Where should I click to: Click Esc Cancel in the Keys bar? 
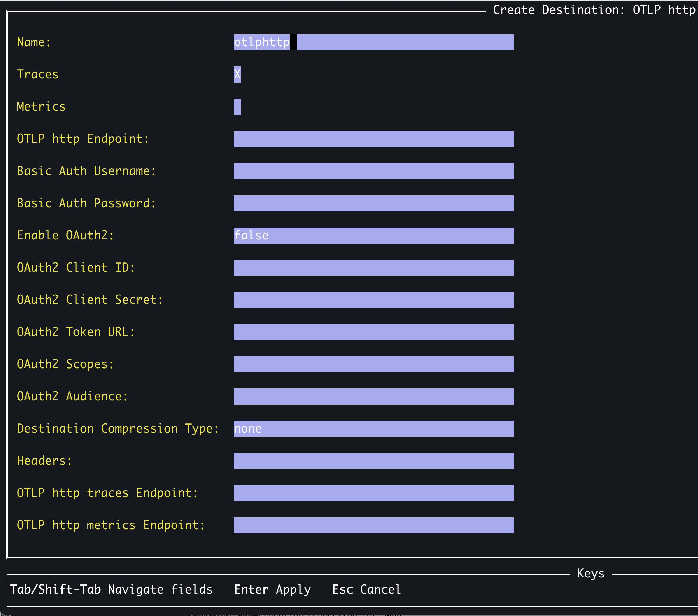pyautogui.click(x=367, y=589)
